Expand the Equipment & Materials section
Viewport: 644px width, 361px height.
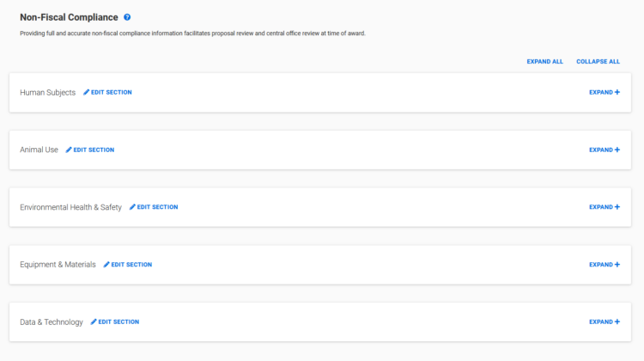point(605,265)
